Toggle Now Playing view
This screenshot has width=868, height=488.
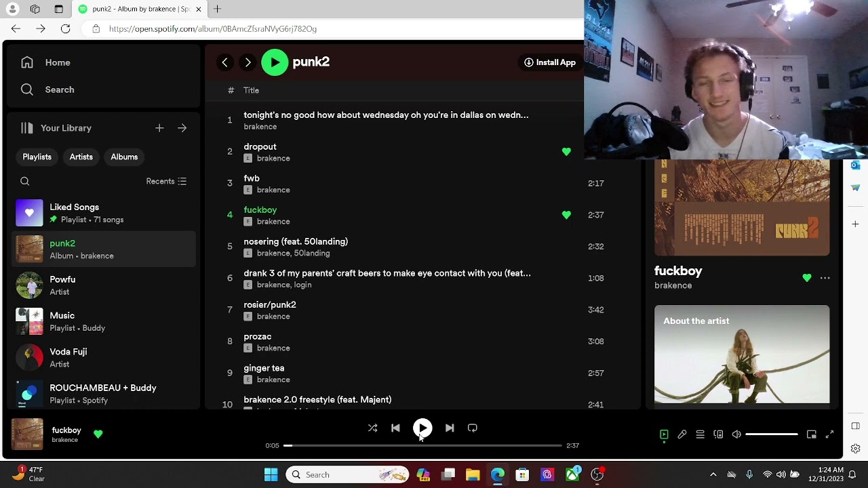(664, 434)
